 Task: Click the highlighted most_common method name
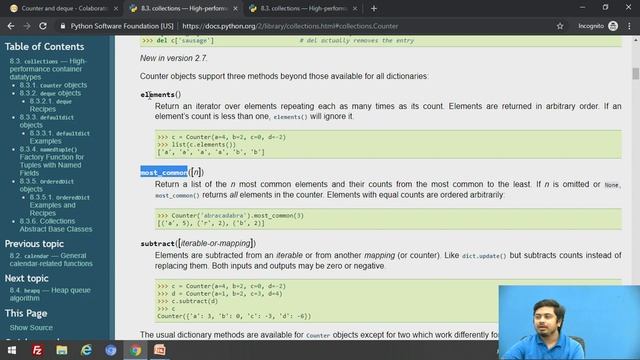[x=164, y=172]
